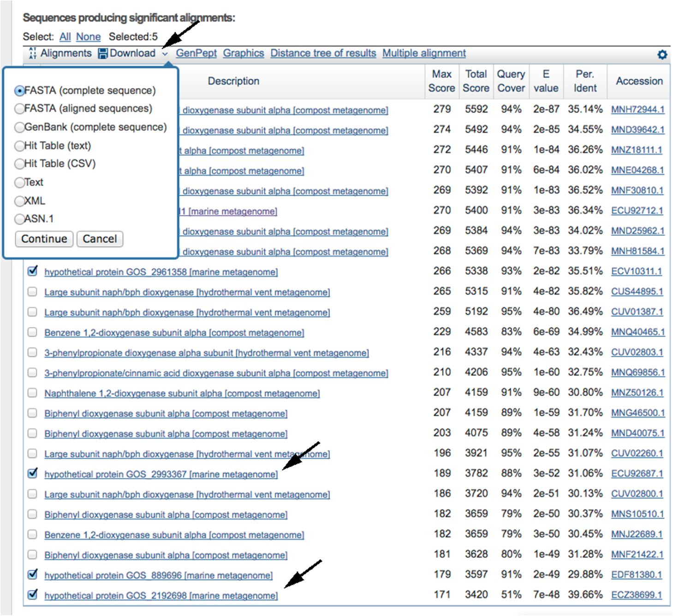Sort by Query Cover column header
The height and width of the screenshot is (616, 673).
(x=511, y=81)
